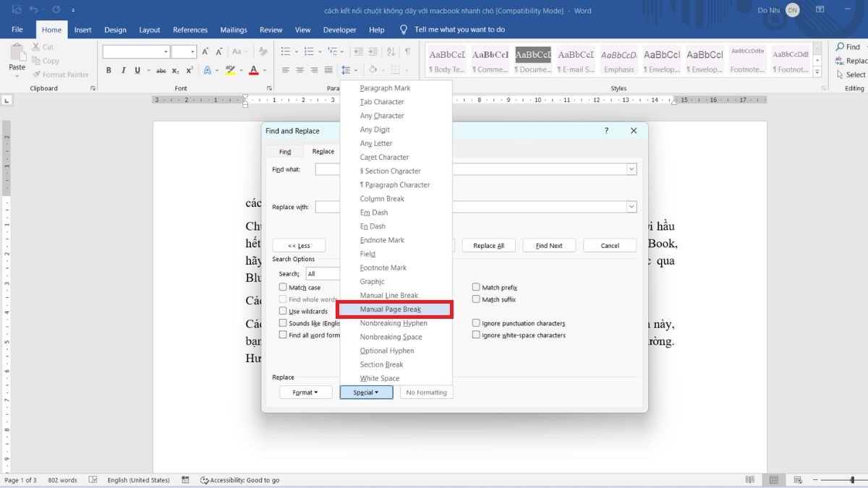Expand the Find what history dropdown
This screenshot has width=868, height=488.
point(631,169)
